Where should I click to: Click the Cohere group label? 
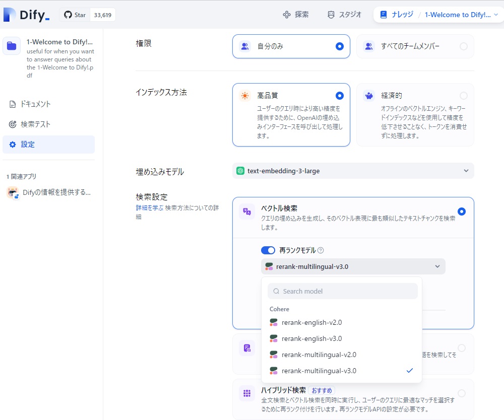pyautogui.click(x=279, y=309)
